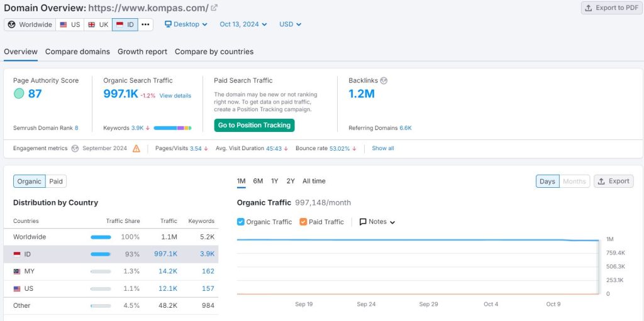Click the upload icon on chart Export
Viewport: 644px width, 321px height.
[x=601, y=182]
